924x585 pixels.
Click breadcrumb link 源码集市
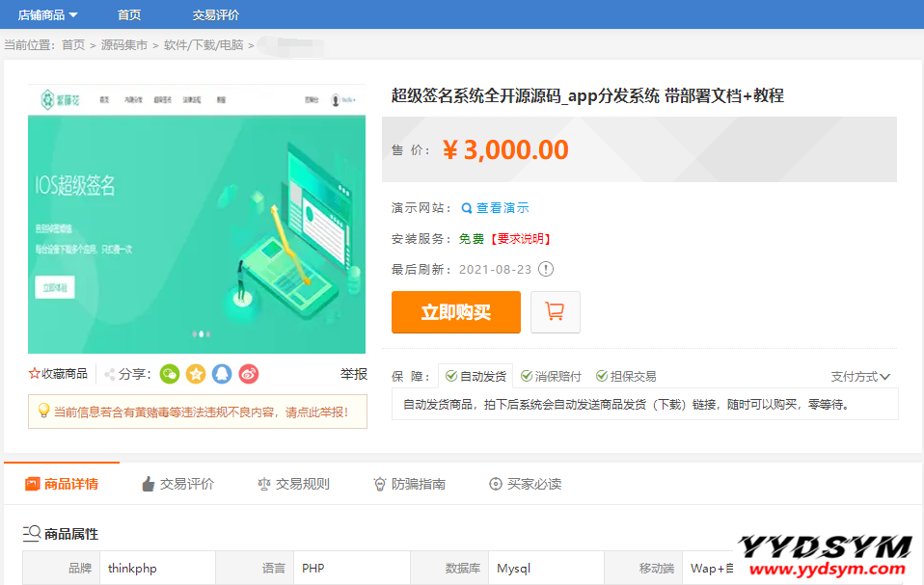(123, 44)
